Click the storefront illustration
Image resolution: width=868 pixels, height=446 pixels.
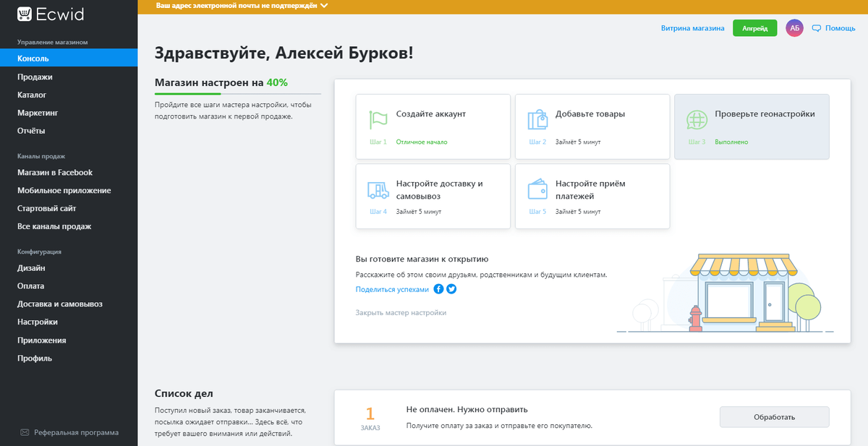coord(724,293)
